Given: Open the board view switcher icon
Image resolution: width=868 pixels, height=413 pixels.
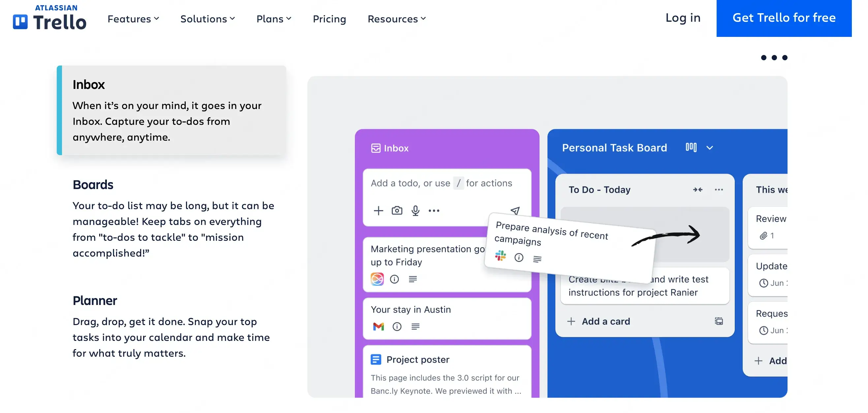Looking at the screenshot, I should point(691,148).
